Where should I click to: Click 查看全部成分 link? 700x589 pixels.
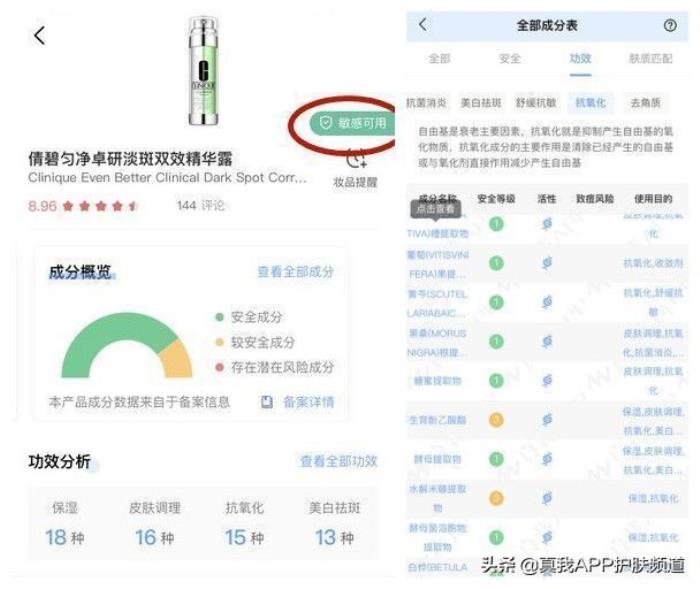point(295,272)
